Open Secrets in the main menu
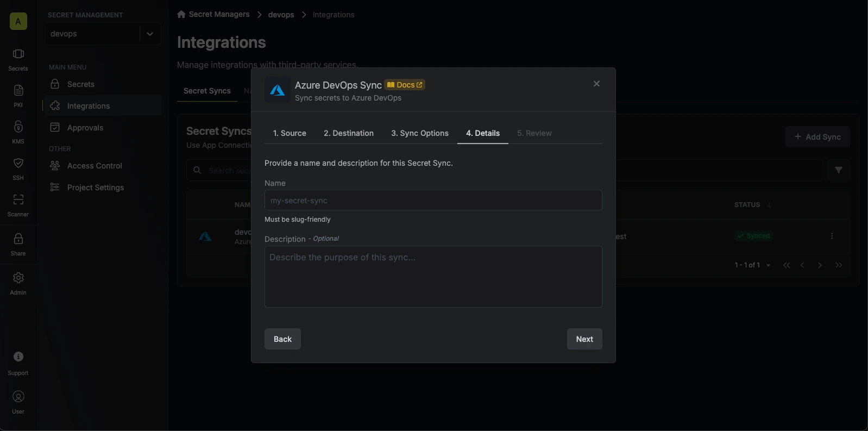Image resolution: width=868 pixels, height=431 pixels. point(102,84)
